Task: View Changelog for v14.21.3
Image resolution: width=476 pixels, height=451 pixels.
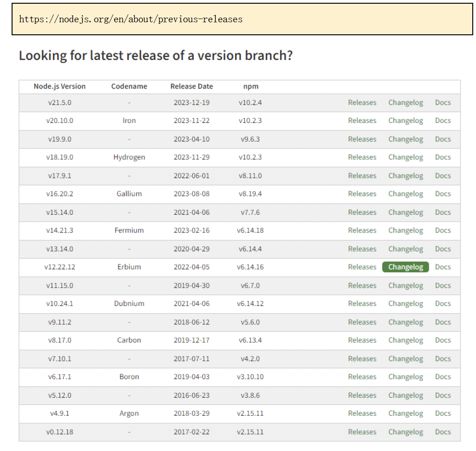Action: (x=405, y=231)
